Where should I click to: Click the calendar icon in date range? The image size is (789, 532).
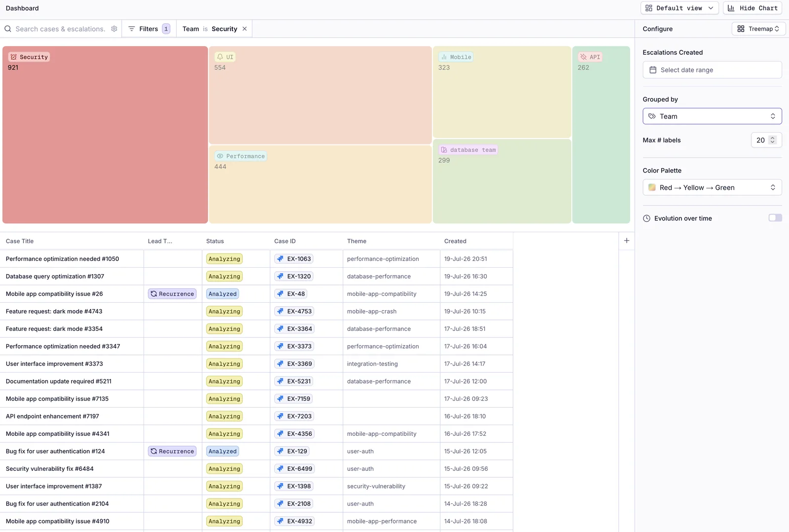653,70
